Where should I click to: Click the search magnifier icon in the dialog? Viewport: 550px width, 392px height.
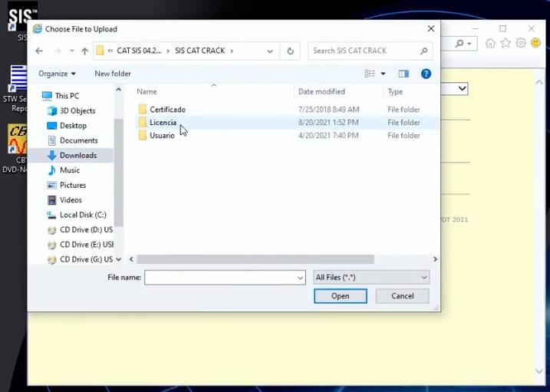(423, 51)
